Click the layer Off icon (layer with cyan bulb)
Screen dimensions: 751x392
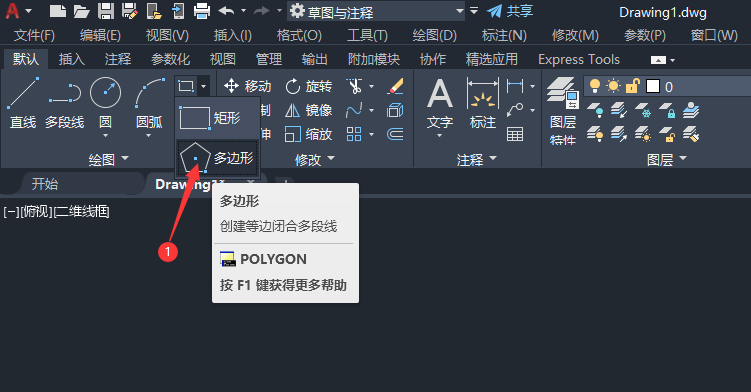point(595,110)
